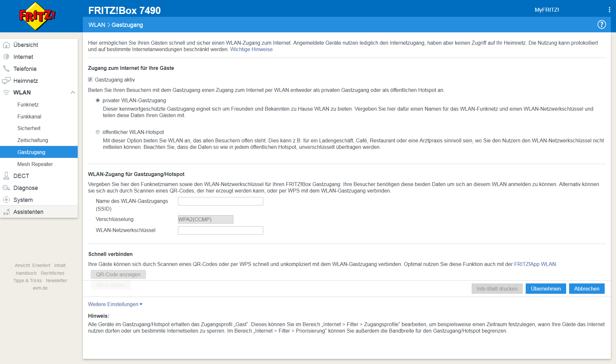Click WLAN in the breadcrumb
The image size is (616, 364).
[97, 25]
